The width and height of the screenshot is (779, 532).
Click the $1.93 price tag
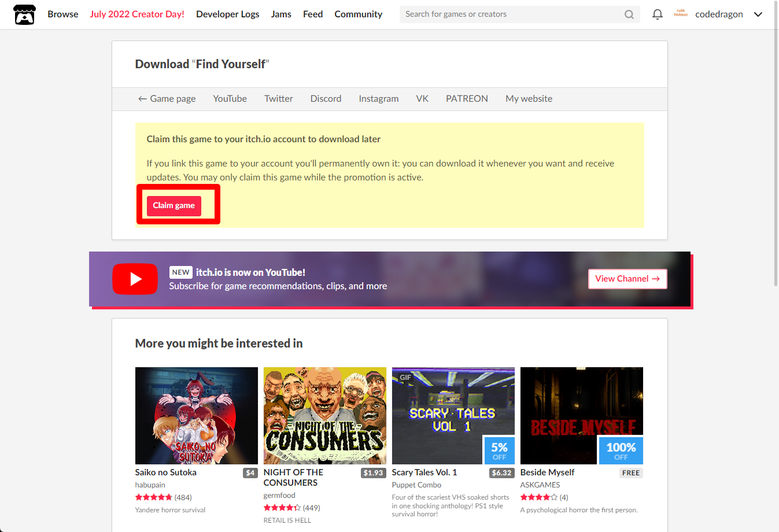pyautogui.click(x=374, y=473)
